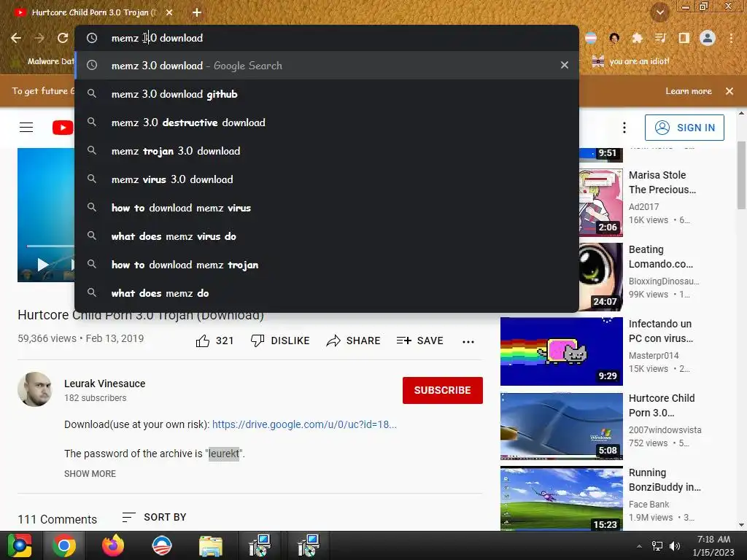Click the SIGN IN button
Screen dimensions: 747x560
pos(684,128)
